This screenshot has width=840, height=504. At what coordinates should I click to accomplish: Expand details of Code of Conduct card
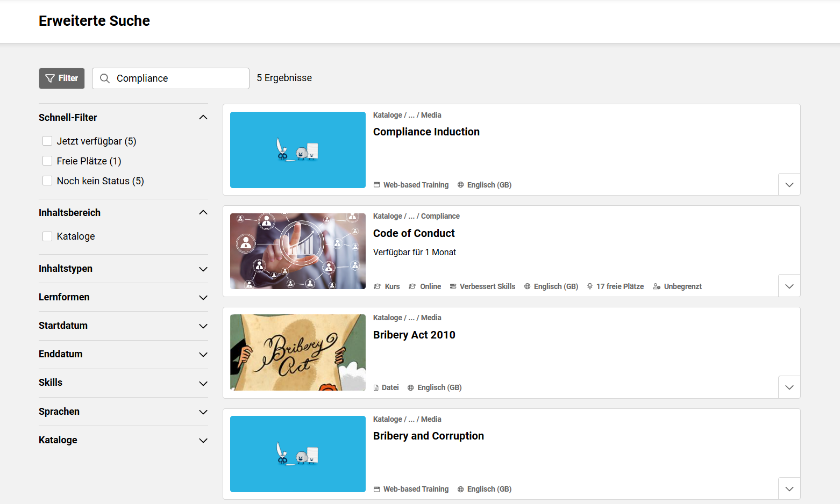click(789, 286)
